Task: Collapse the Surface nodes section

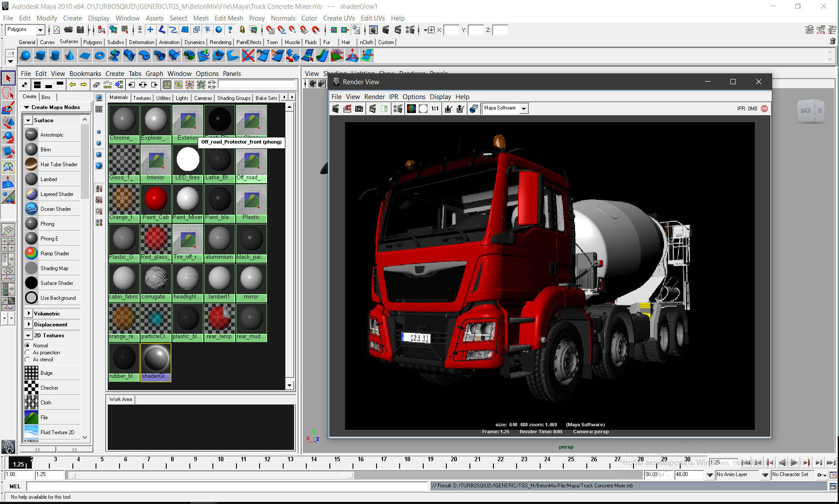Action: (28, 120)
